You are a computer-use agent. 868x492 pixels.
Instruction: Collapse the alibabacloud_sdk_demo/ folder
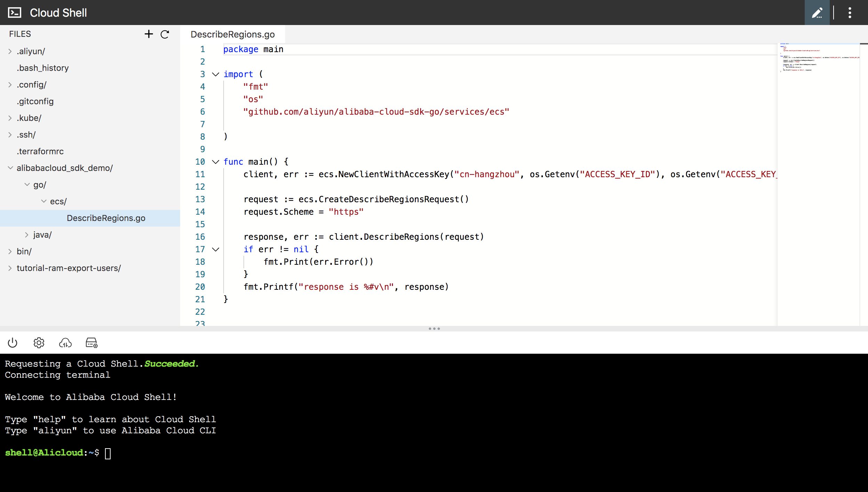(x=10, y=168)
